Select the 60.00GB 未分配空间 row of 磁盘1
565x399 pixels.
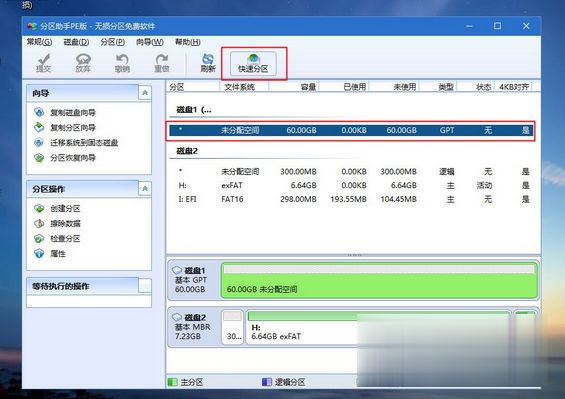(351, 130)
